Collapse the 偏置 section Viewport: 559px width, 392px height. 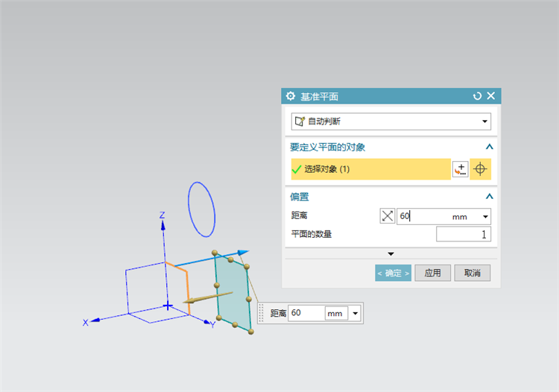490,196
